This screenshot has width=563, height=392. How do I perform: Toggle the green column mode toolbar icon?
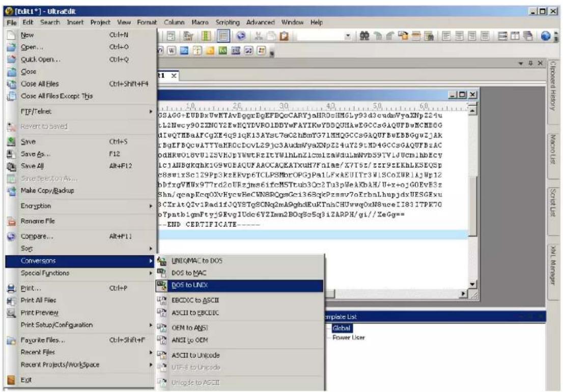click(x=206, y=36)
